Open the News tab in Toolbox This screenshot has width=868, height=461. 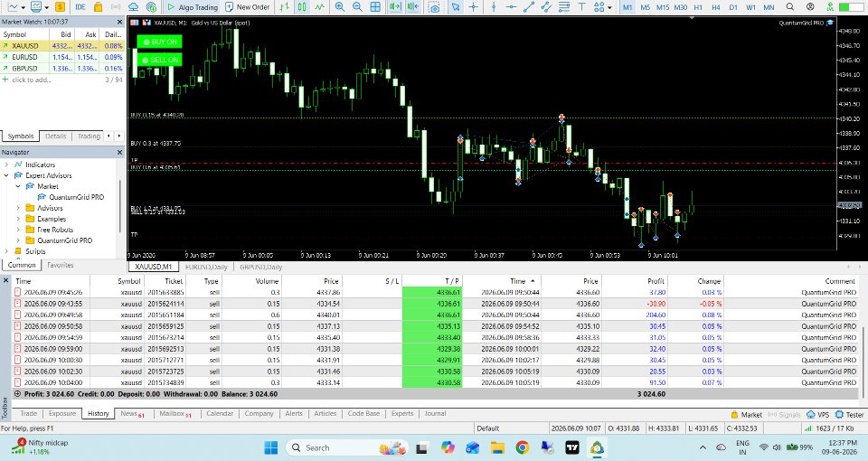pos(132,413)
